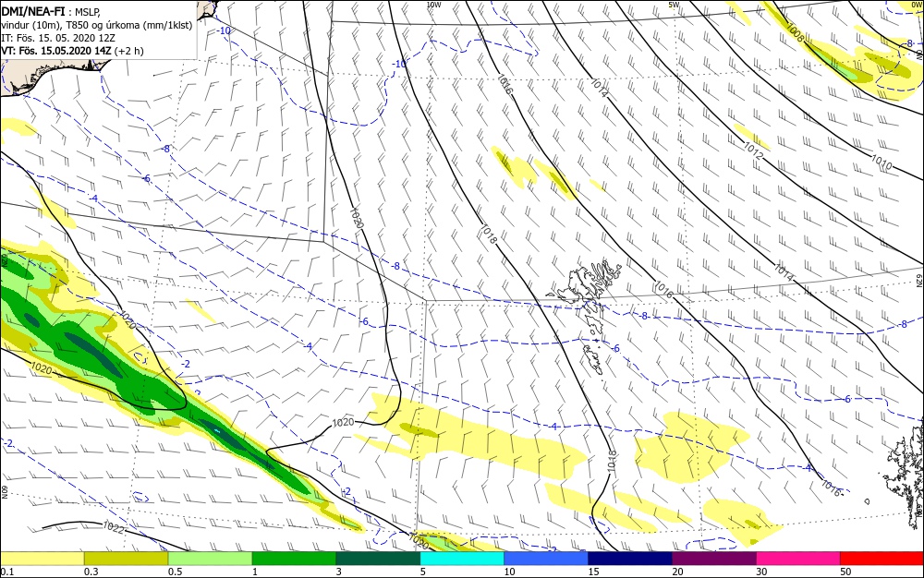This screenshot has height=578, width=924.
Task: Click the '10W' longitude label
Action: click(x=433, y=5)
